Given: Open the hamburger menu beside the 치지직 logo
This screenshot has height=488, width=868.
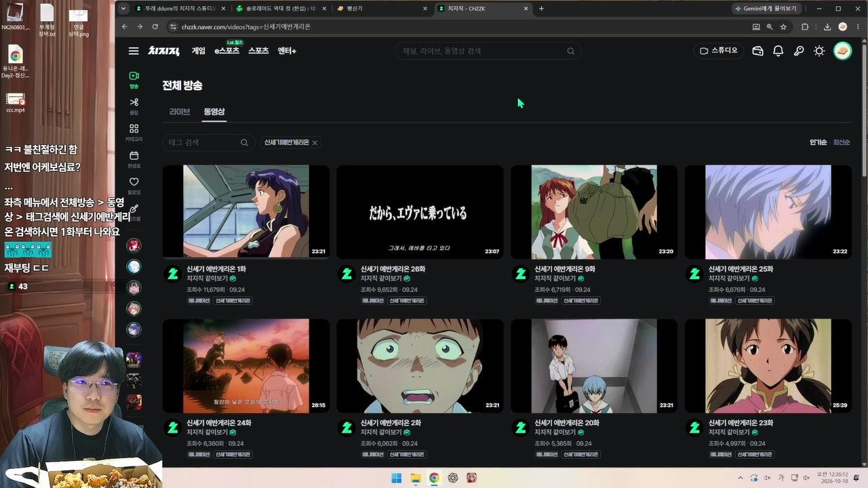Looking at the screenshot, I should [134, 51].
